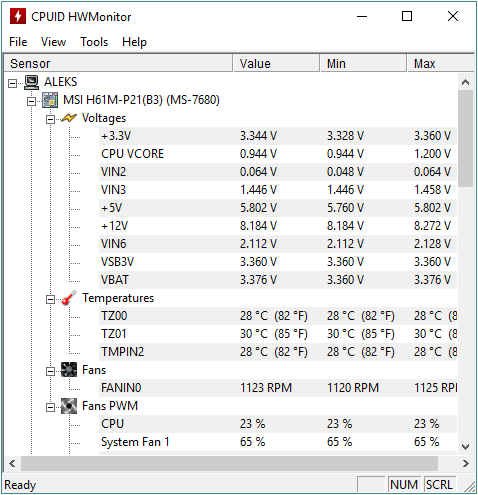Select the VIN2 sensor row
The width and height of the screenshot is (478, 495).
(x=278, y=172)
